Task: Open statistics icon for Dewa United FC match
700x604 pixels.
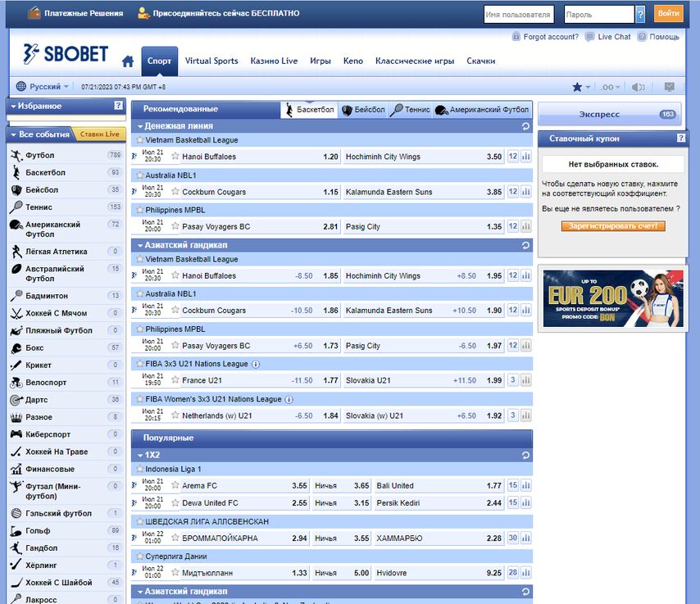Action: click(526, 502)
